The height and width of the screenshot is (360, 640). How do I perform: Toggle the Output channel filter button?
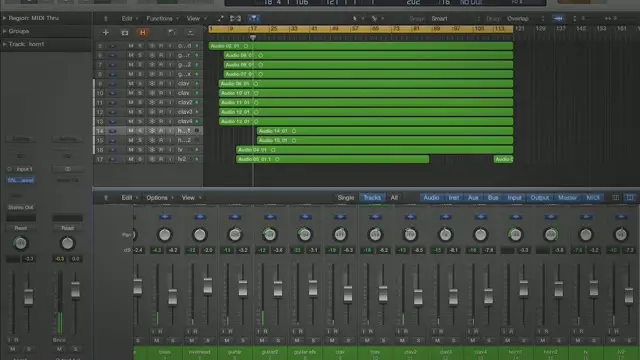(540, 198)
